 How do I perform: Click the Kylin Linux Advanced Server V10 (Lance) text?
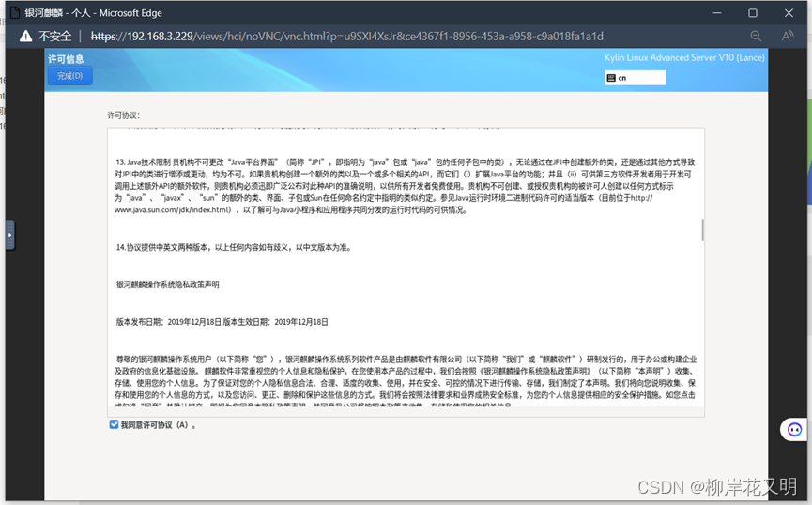point(684,57)
